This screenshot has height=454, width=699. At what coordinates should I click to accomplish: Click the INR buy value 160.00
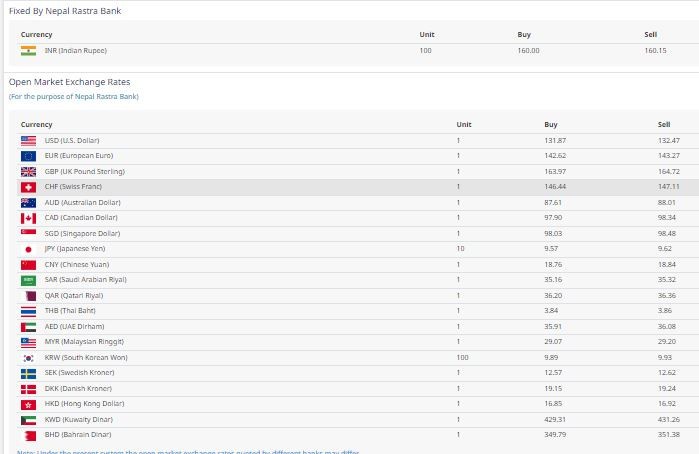pyautogui.click(x=528, y=50)
